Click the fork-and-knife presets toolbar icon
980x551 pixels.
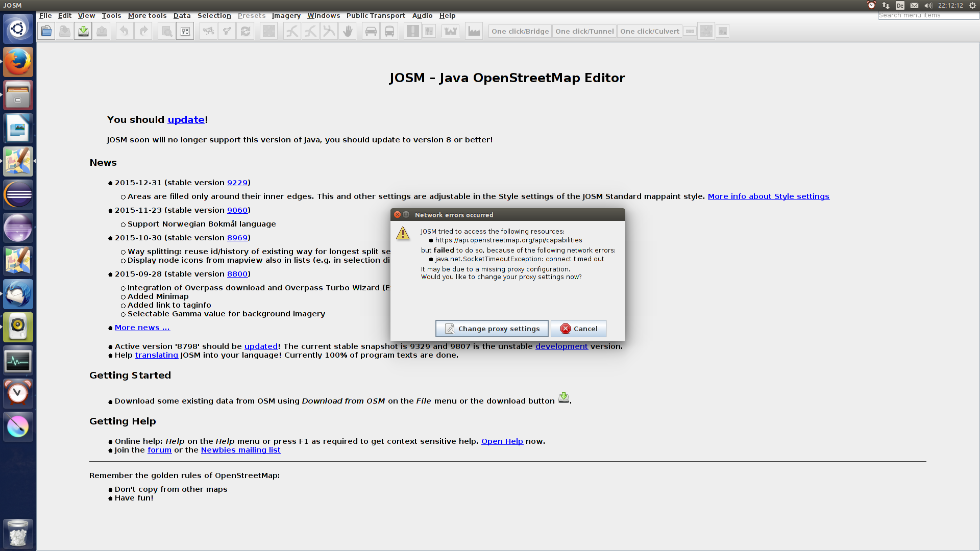click(x=429, y=31)
